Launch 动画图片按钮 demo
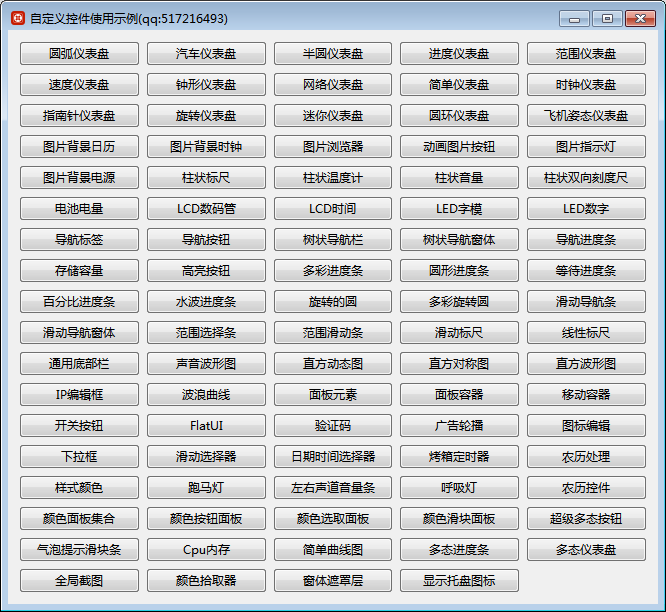The image size is (666, 612). coord(459,147)
